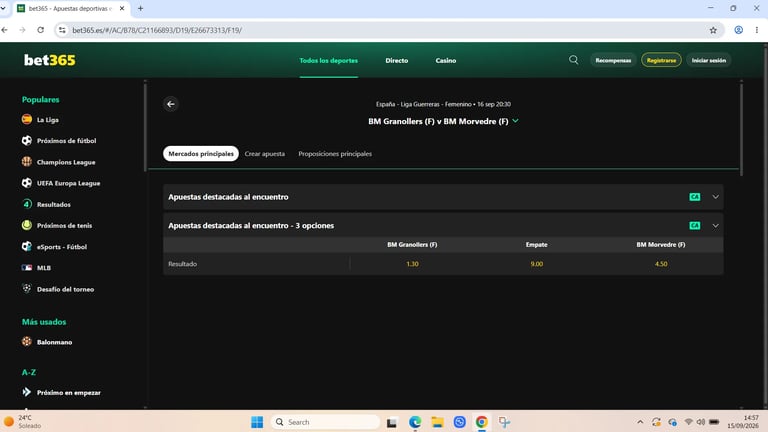The image size is (768, 432).
Task: Click the browser address bar URL
Action: (x=157, y=30)
